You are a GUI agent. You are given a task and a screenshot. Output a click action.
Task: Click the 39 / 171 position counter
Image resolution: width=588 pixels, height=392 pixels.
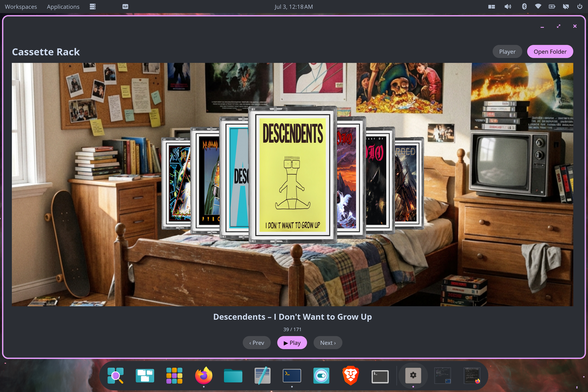[292, 329]
